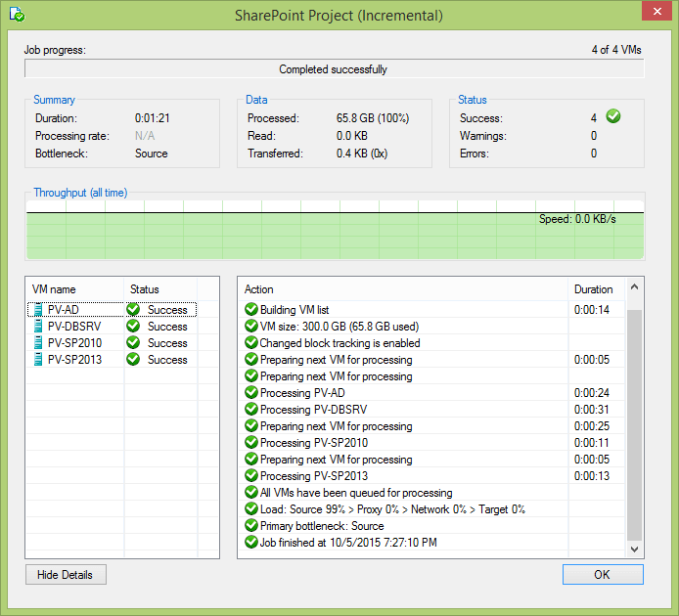Viewport: 679px width, 616px height.
Task: Hide the job details panel
Action: (x=66, y=574)
